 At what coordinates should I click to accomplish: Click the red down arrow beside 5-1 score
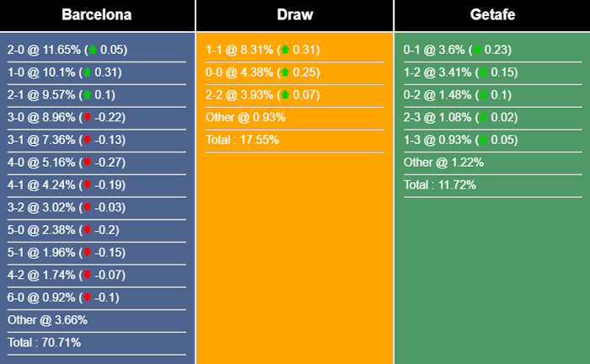tap(86, 253)
